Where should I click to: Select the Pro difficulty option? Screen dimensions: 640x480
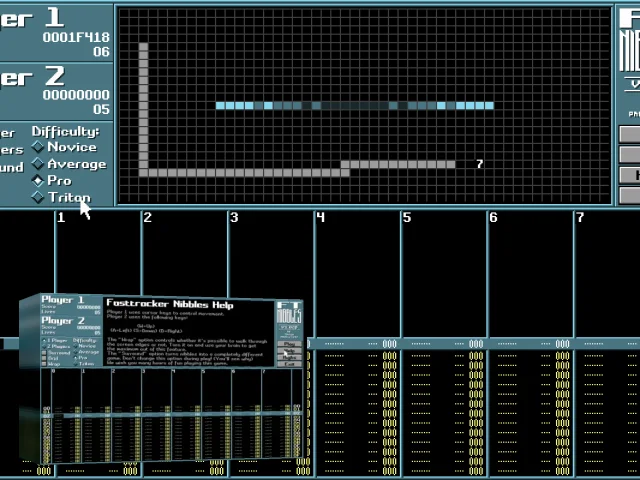[x=52, y=180]
